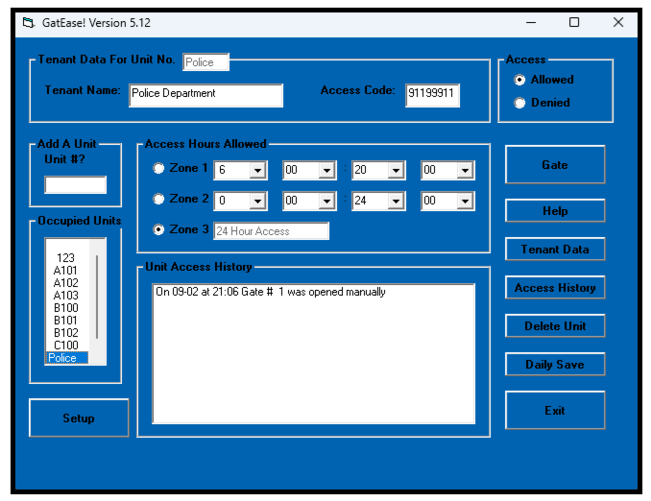
Task: Choose the Zone 2 radio button
Action: point(158,199)
